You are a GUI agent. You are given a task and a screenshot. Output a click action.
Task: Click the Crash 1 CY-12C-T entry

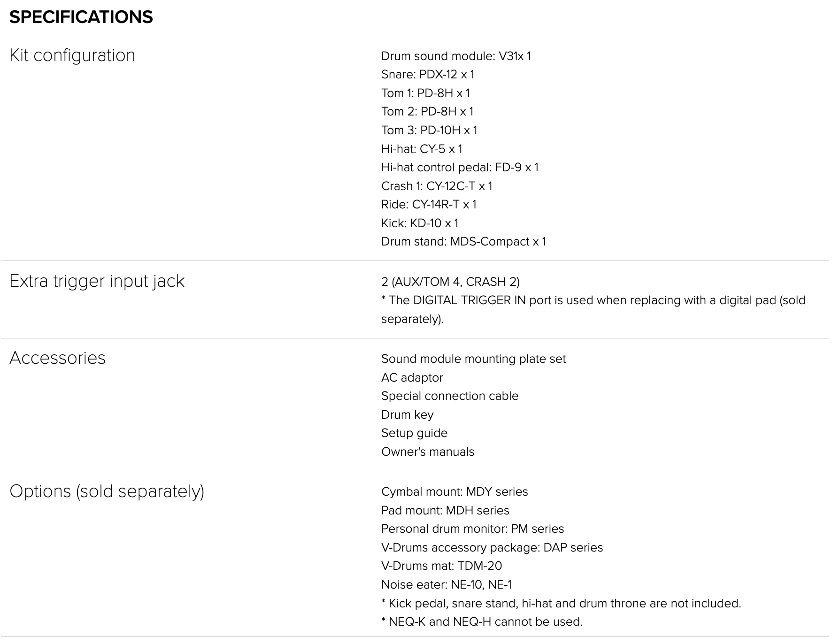point(437,186)
